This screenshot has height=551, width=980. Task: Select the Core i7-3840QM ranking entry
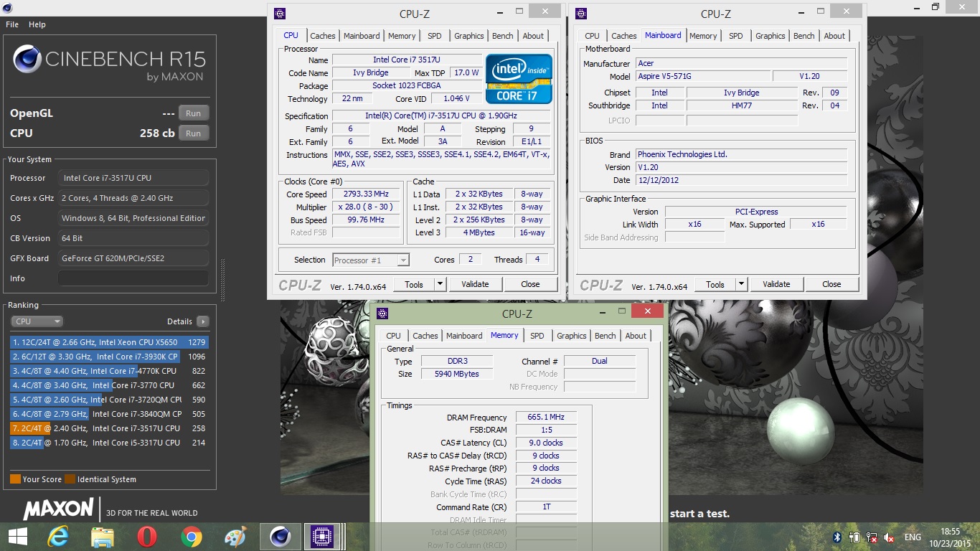pyautogui.click(x=109, y=414)
